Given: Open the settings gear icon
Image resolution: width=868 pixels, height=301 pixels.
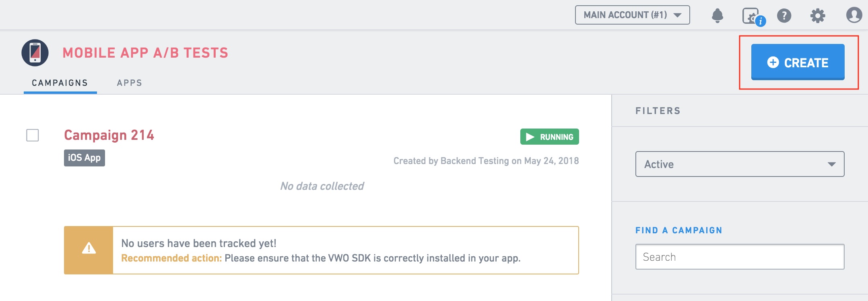Looking at the screenshot, I should [x=817, y=16].
